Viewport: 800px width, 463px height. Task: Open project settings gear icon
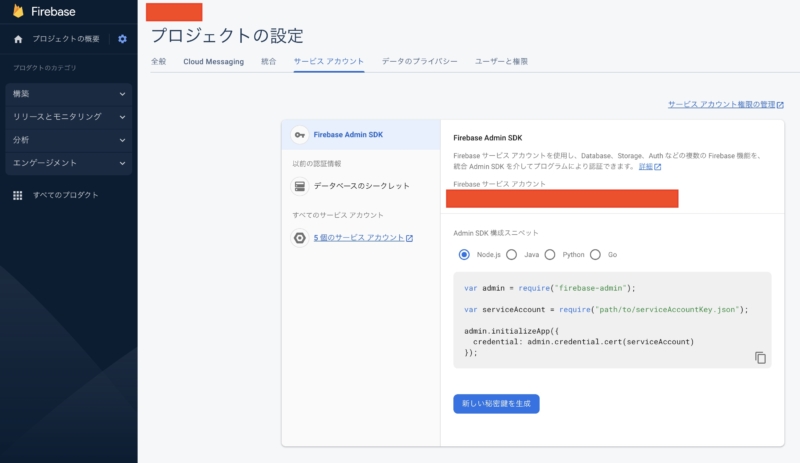click(122, 39)
